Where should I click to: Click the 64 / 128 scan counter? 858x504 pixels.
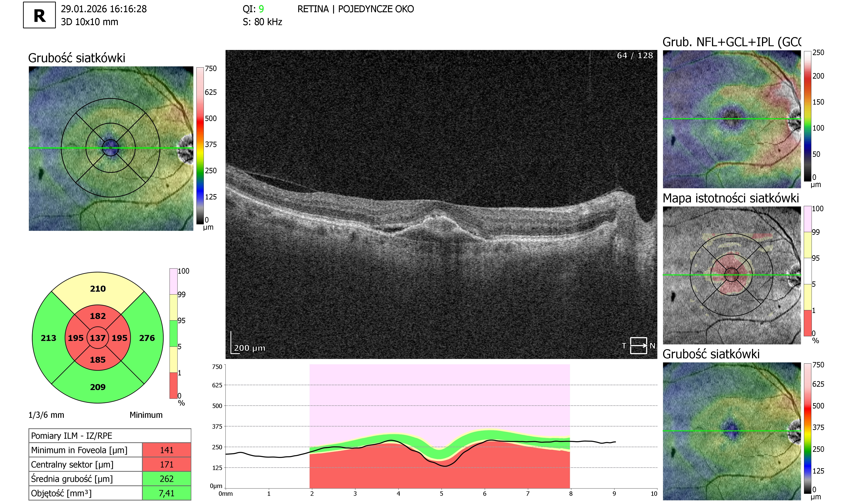(x=635, y=56)
